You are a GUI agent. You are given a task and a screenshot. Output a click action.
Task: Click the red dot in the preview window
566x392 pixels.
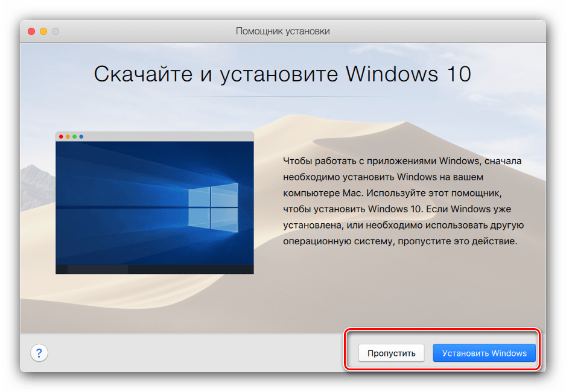click(61, 137)
